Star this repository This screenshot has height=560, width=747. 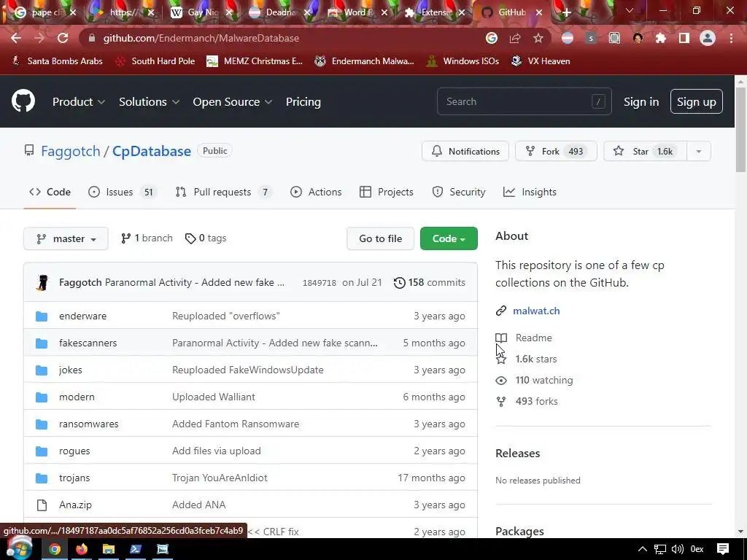click(646, 152)
